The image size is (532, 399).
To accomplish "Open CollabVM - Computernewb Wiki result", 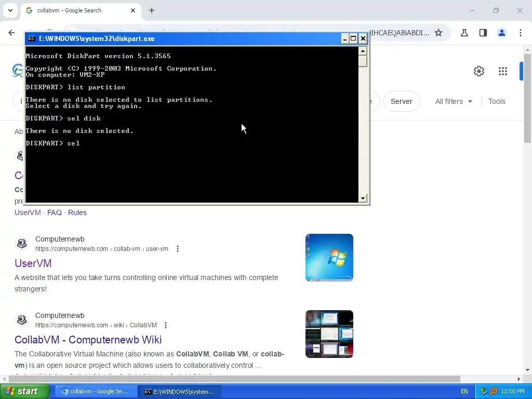I will click(88, 340).
